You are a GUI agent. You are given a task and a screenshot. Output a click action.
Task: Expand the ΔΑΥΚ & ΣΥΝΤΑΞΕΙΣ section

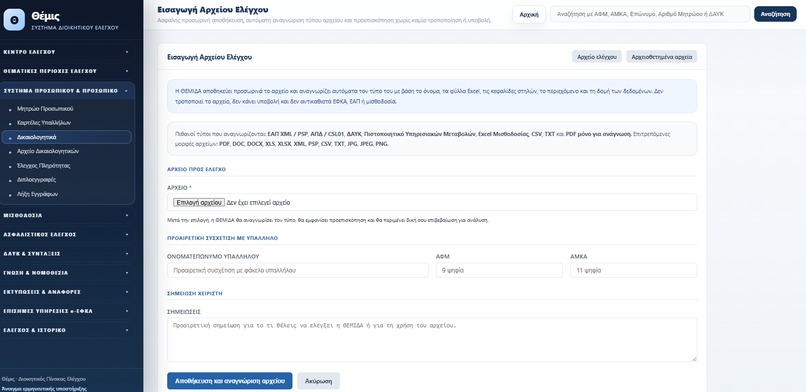[x=67, y=254]
